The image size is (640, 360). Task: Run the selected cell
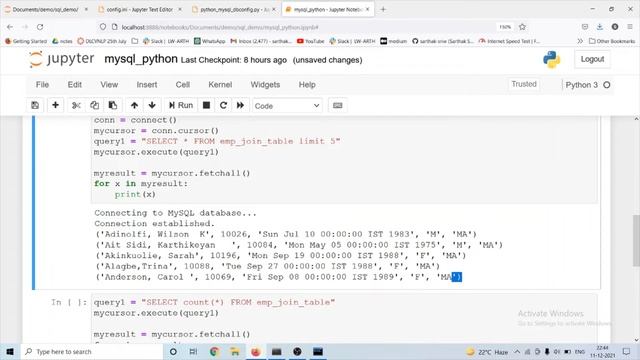click(x=181, y=105)
